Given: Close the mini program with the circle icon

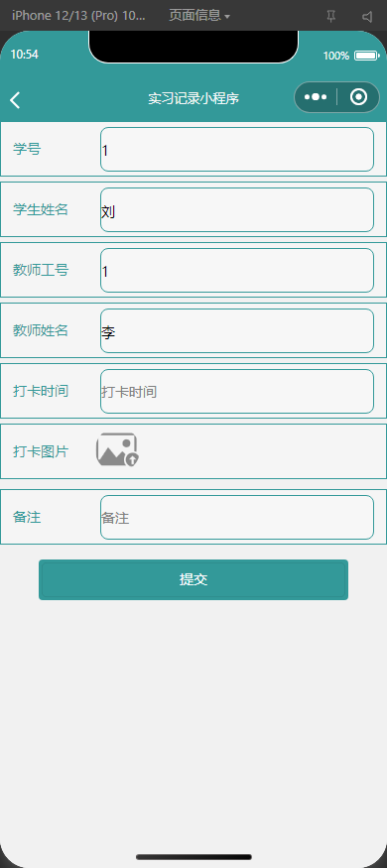Looking at the screenshot, I should pos(359,97).
